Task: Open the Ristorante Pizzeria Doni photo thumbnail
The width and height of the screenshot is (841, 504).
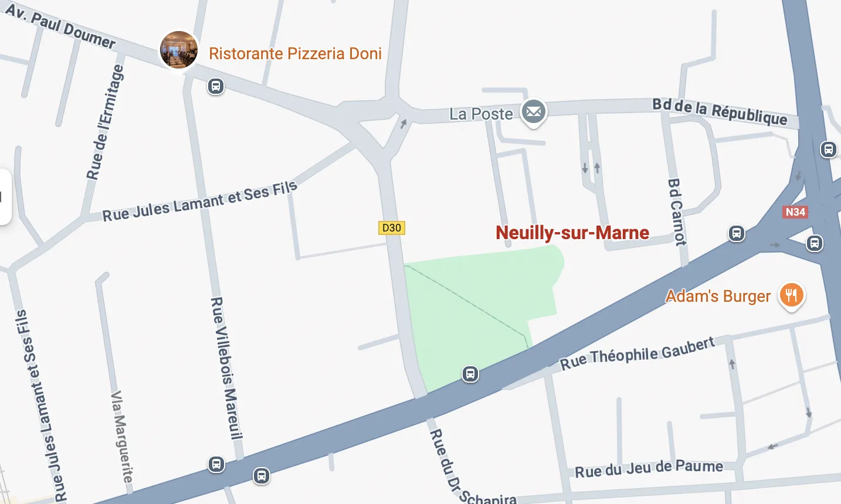Action: (179, 50)
